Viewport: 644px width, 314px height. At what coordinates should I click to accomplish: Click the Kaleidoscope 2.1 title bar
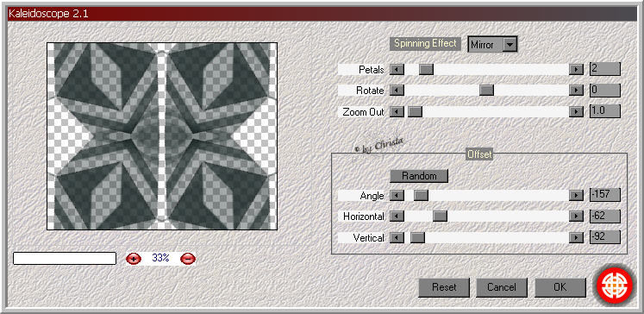coord(322,14)
